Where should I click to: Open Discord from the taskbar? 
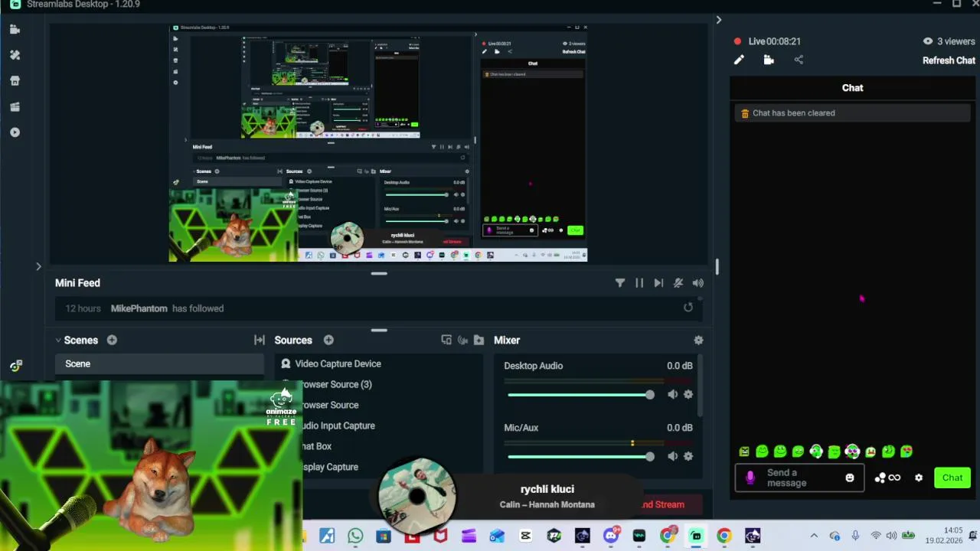pos(611,536)
